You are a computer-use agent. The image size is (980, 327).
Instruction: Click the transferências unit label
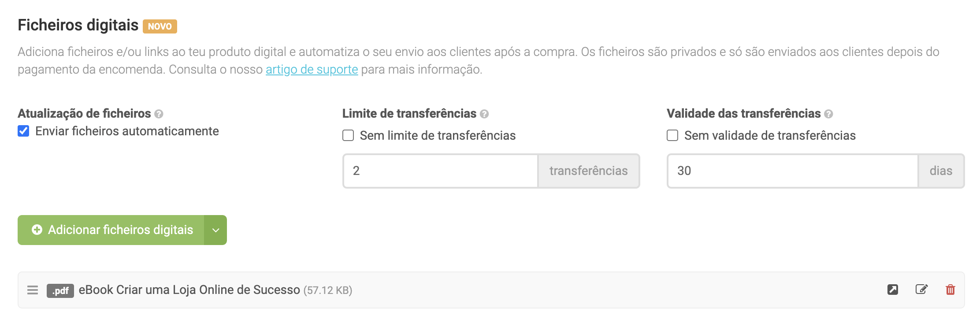588,171
